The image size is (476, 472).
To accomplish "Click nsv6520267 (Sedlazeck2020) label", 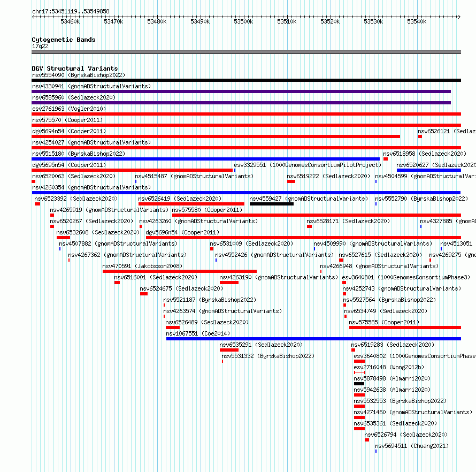I will [91, 221].
